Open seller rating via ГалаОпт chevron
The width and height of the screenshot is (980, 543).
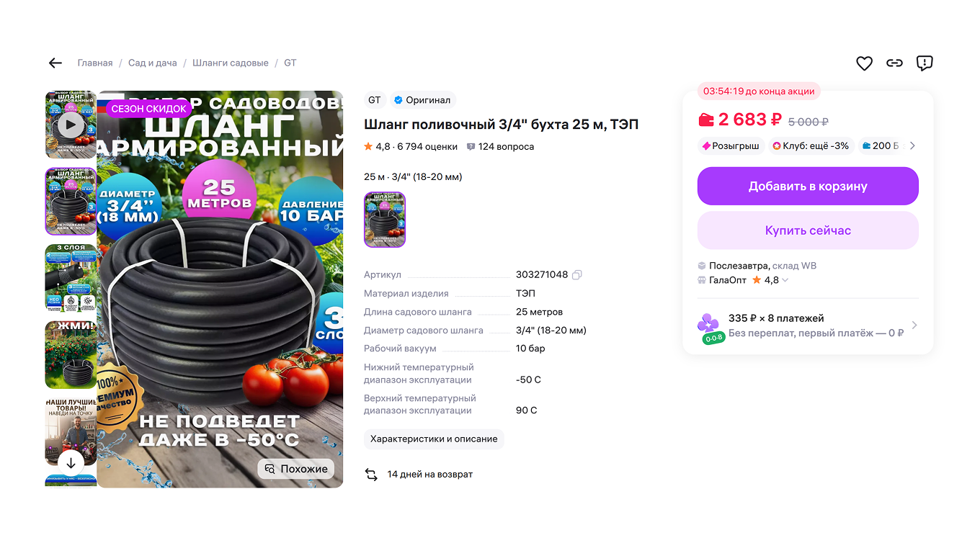point(785,279)
